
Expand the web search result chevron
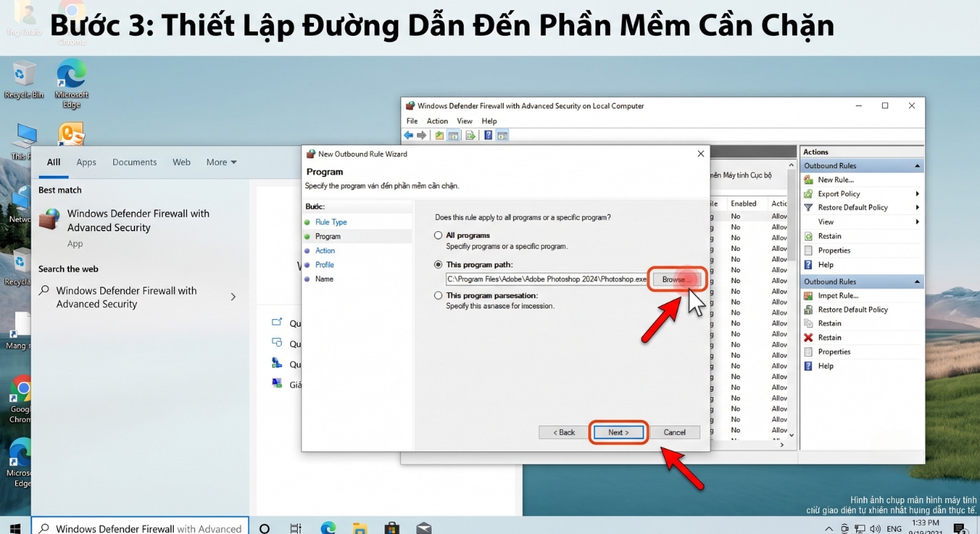pos(234,297)
